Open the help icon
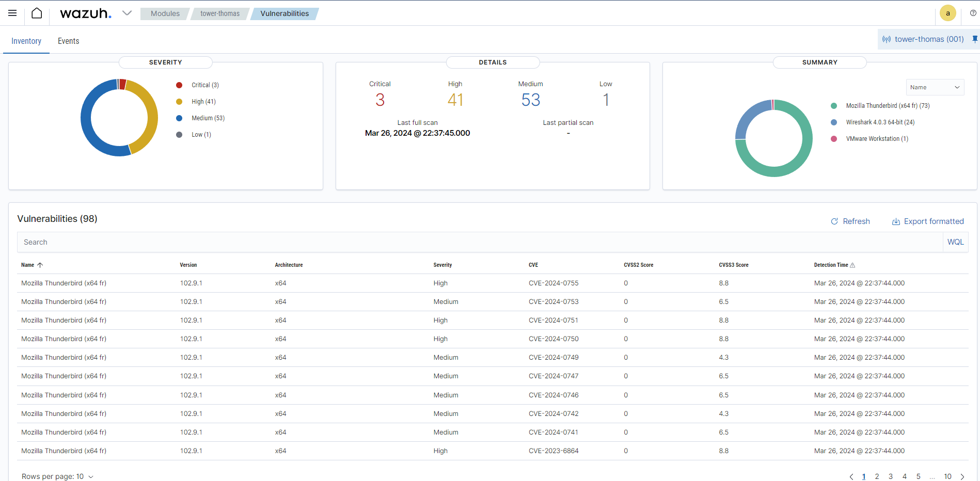Viewport: 980px width, 481px height. pyautogui.click(x=973, y=13)
